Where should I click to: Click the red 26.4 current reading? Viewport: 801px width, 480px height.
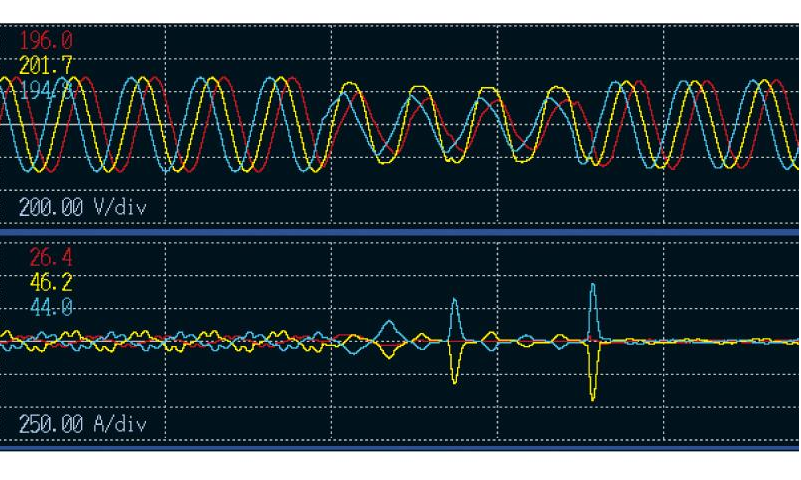click(51, 258)
